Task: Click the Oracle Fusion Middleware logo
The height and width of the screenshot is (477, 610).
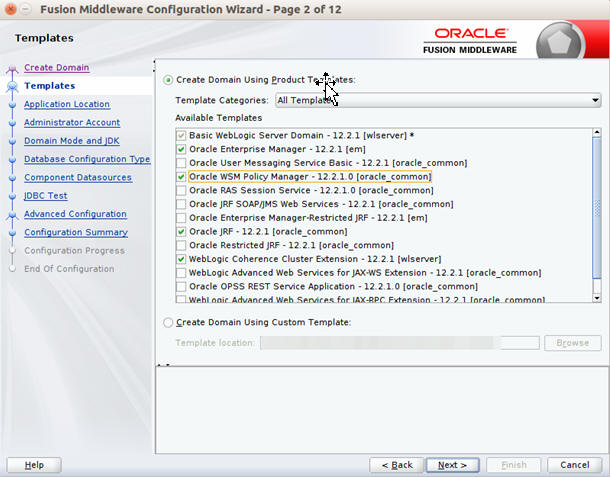Action: (x=470, y=40)
